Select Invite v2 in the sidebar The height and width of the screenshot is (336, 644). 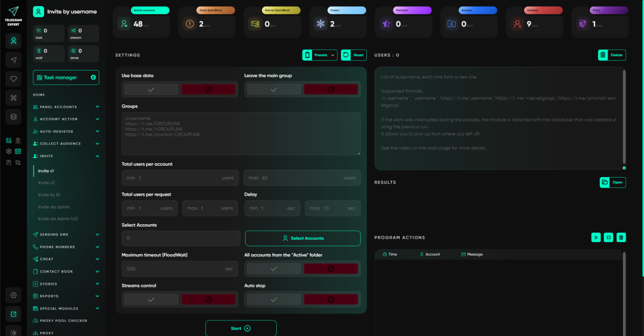46,183
